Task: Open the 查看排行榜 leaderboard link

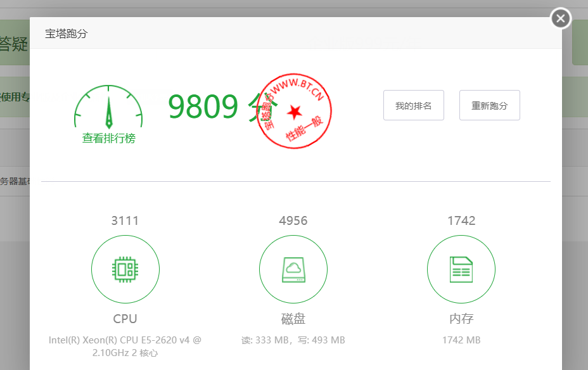Action: click(109, 138)
